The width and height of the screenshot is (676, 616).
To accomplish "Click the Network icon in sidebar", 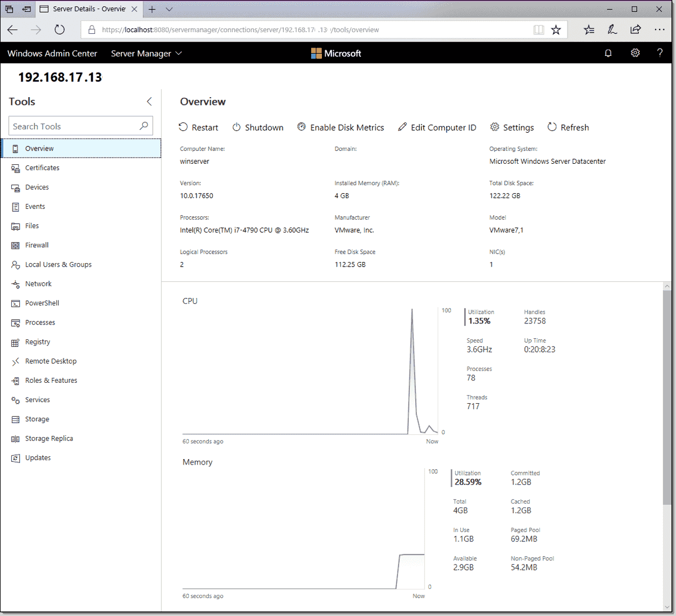I will click(15, 284).
